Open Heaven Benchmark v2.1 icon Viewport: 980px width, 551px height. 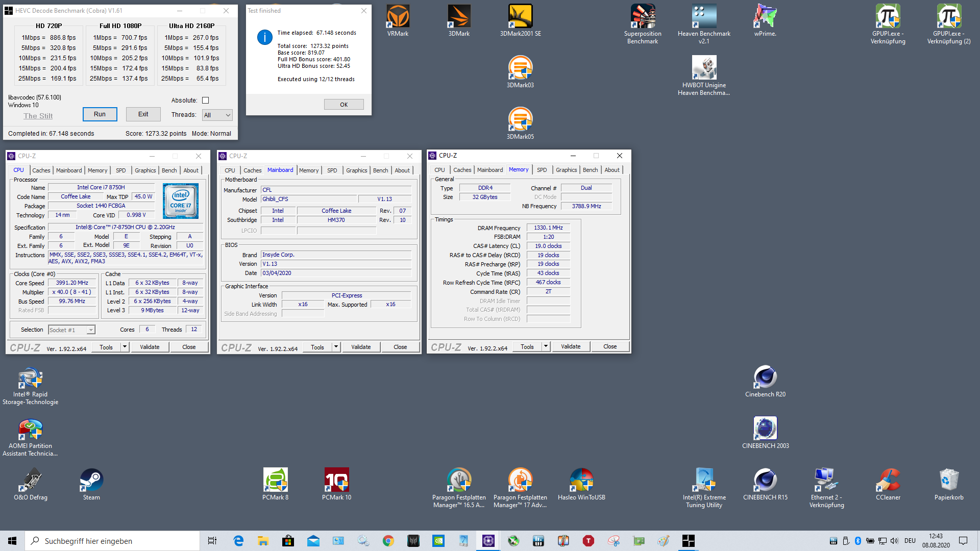704,24
